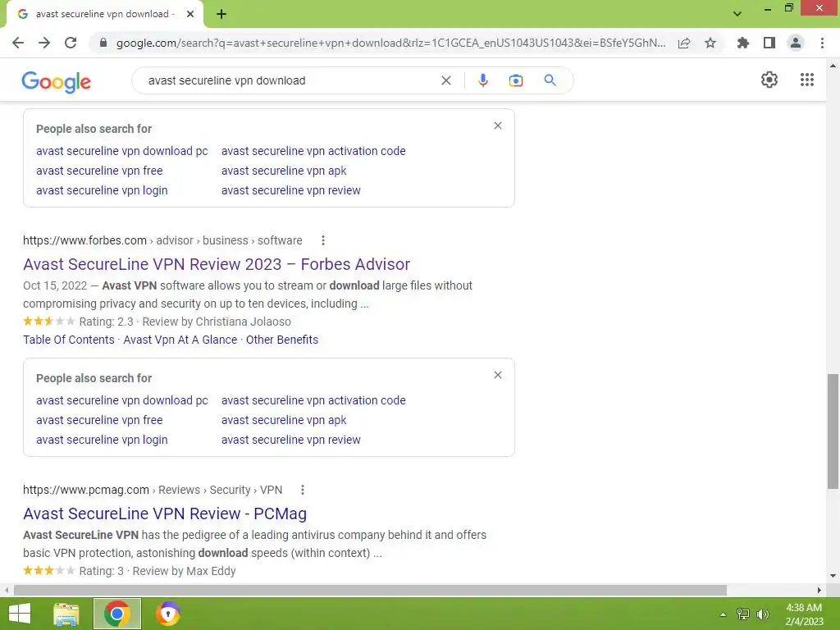The width and height of the screenshot is (840, 630).
Task: Clear the Google search box text
Action: 445,80
